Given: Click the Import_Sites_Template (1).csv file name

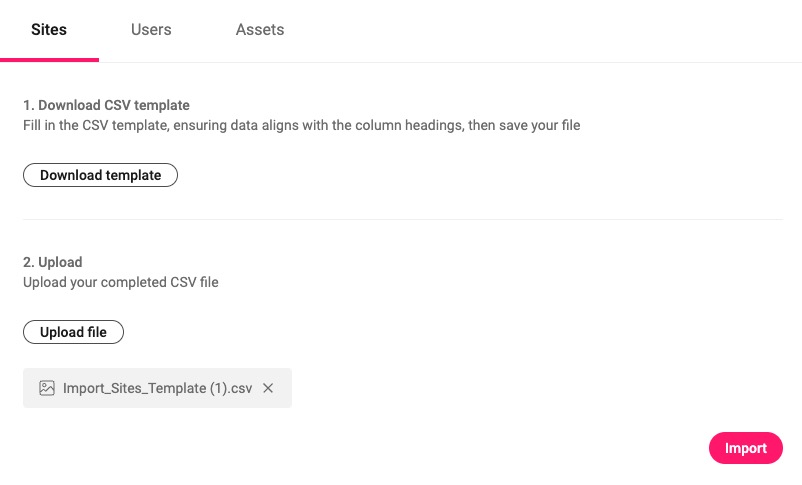Looking at the screenshot, I should click(x=158, y=388).
